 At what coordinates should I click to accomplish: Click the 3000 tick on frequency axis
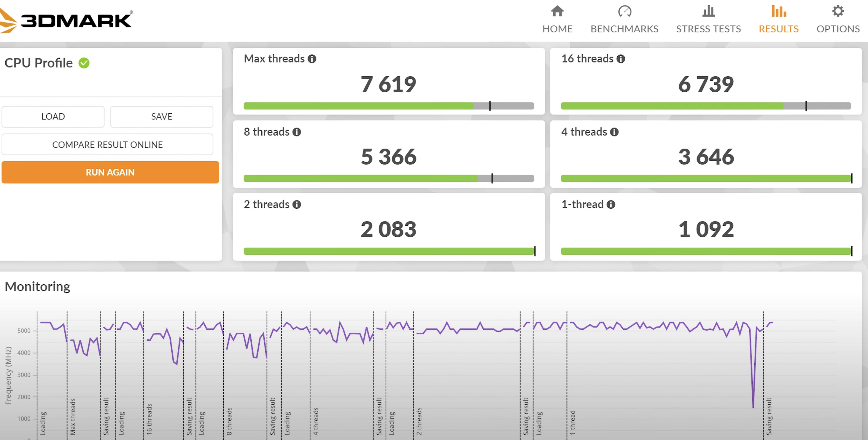click(x=24, y=375)
